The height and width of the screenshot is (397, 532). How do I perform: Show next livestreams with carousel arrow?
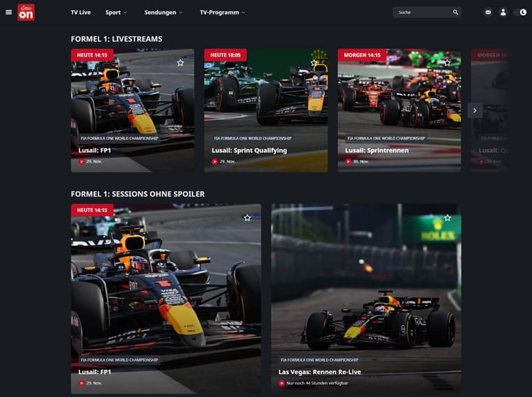pos(475,110)
